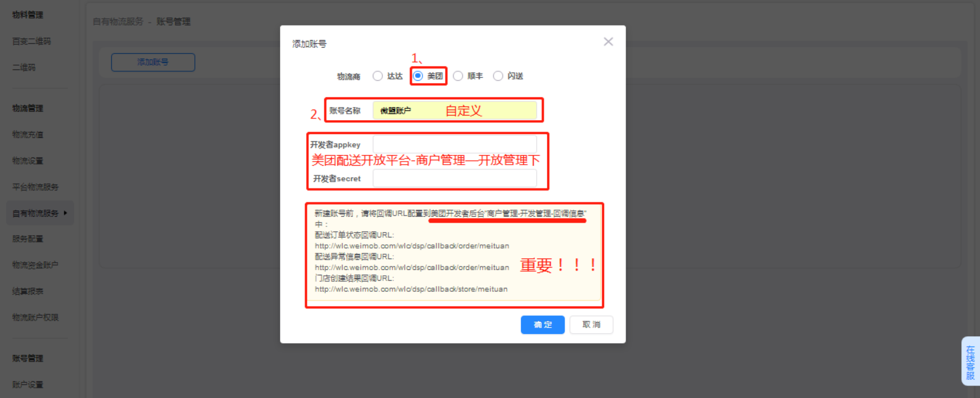The height and width of the screenshot is (398, 980).
Task: Focus the 开发者secret input field
Action: (454, 178)
